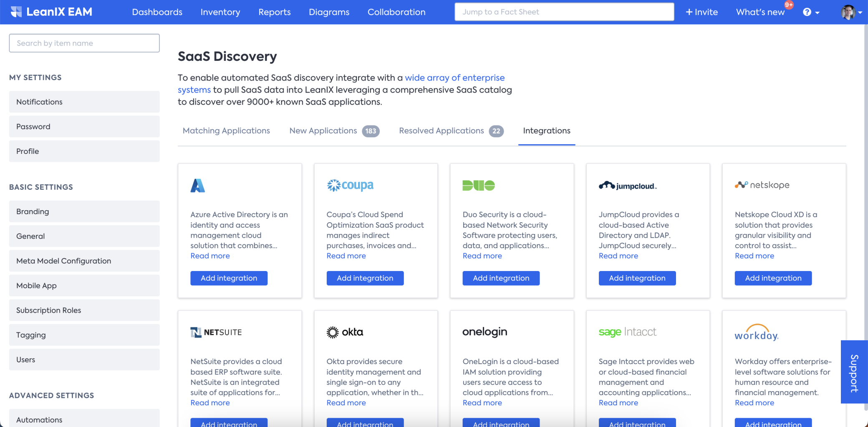The image size is (868, 427).
Task: Switch to the Matching Applications tab
Action: [x=226, y=131]
